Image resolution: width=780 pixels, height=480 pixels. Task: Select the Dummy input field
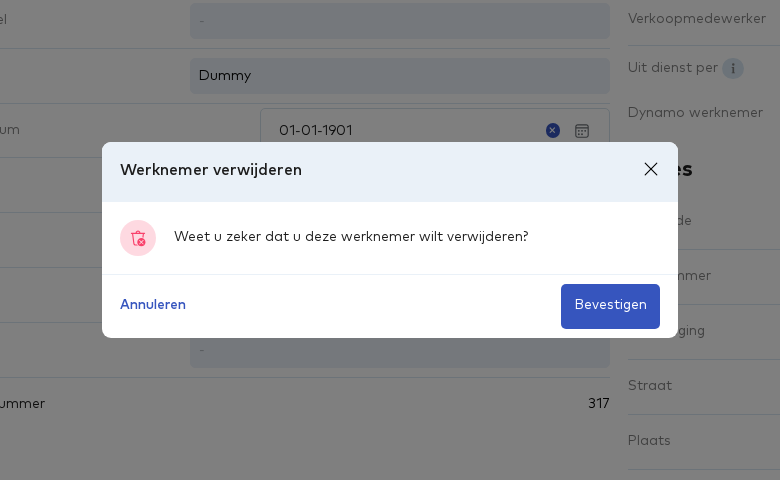(x=400, y=76)
